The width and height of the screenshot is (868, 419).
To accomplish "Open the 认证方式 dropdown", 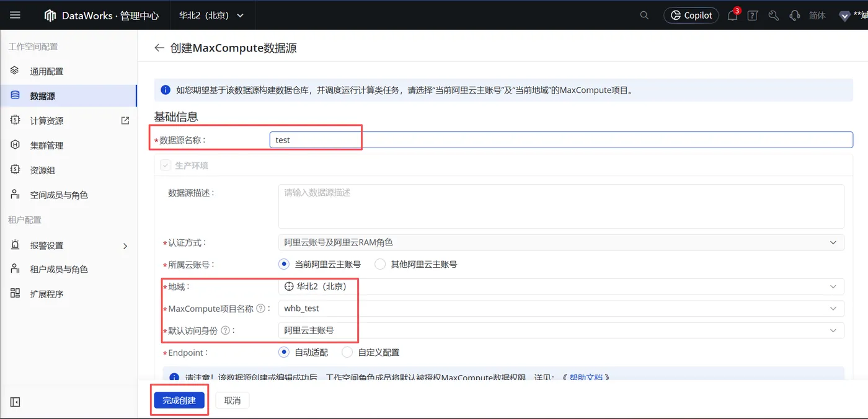I will (561, 242).
